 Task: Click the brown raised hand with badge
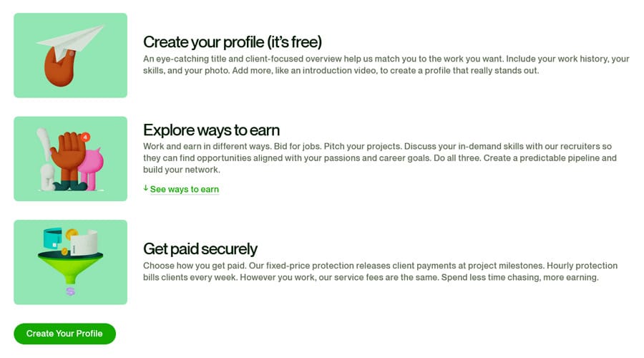pos(70,156)
